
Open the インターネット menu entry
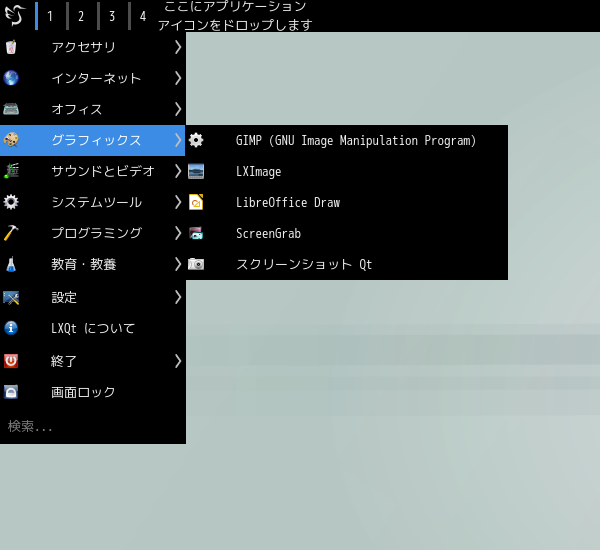93,78
